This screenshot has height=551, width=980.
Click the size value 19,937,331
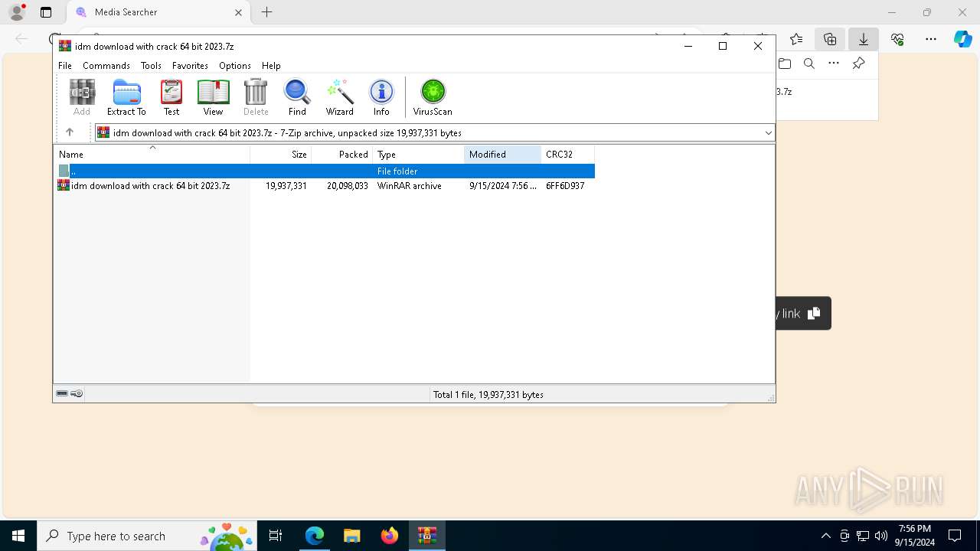point(286,186)
